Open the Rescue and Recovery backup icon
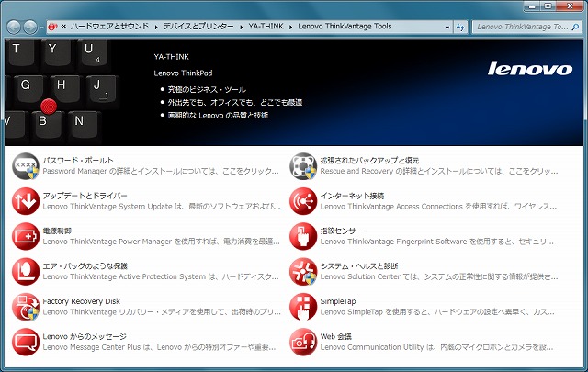Viewport: 588px width, 372px height. tap(303, 166)
